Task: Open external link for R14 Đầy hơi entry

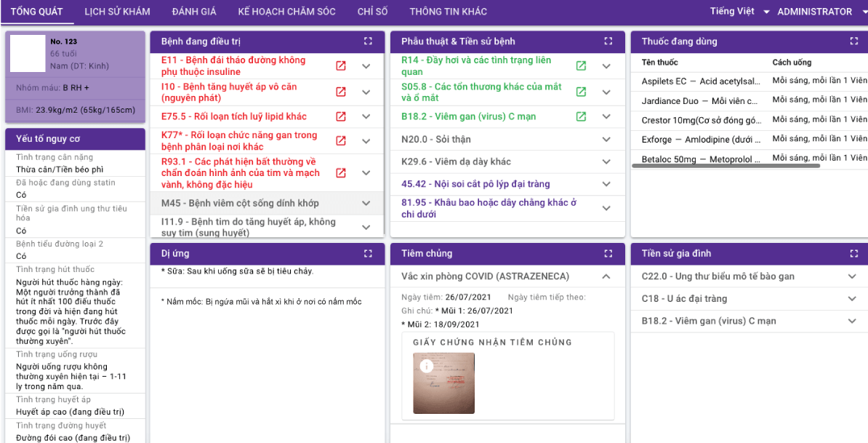Action: pyautogui.click(x=581, y=66)
